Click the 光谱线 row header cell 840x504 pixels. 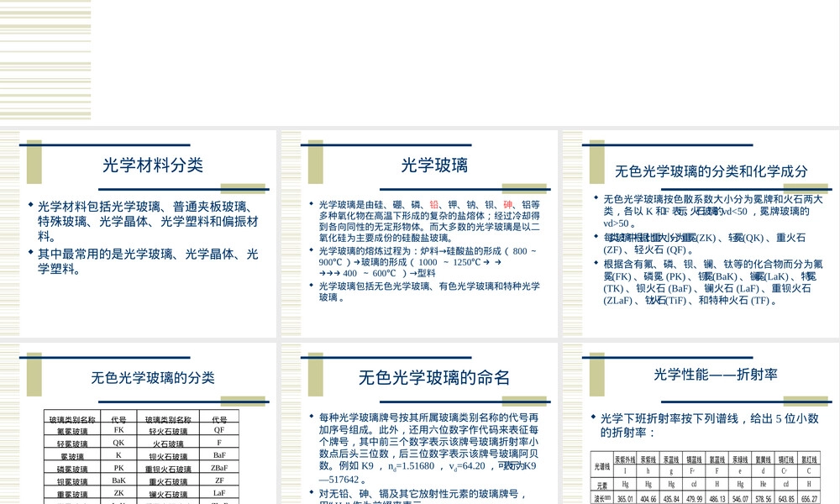coord(602,465)
